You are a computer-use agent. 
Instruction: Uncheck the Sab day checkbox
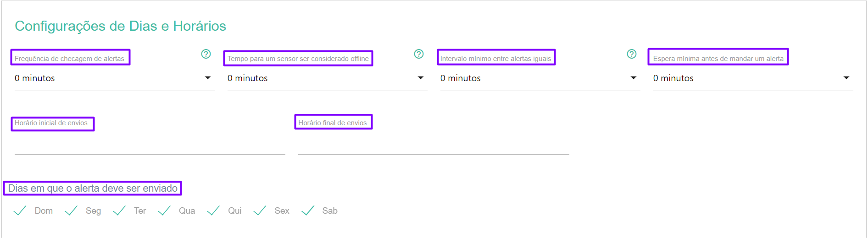click(x=308, y=211)
